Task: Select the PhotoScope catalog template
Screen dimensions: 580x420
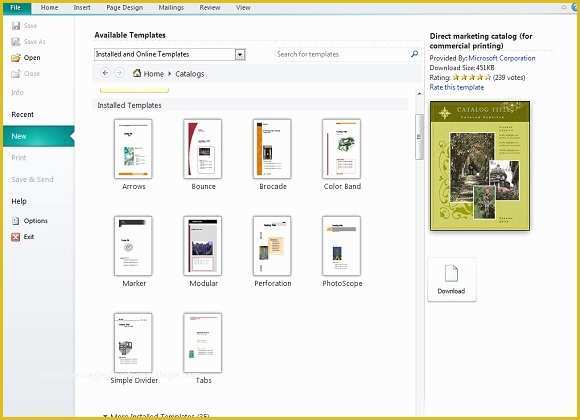Action: (342, 252)
